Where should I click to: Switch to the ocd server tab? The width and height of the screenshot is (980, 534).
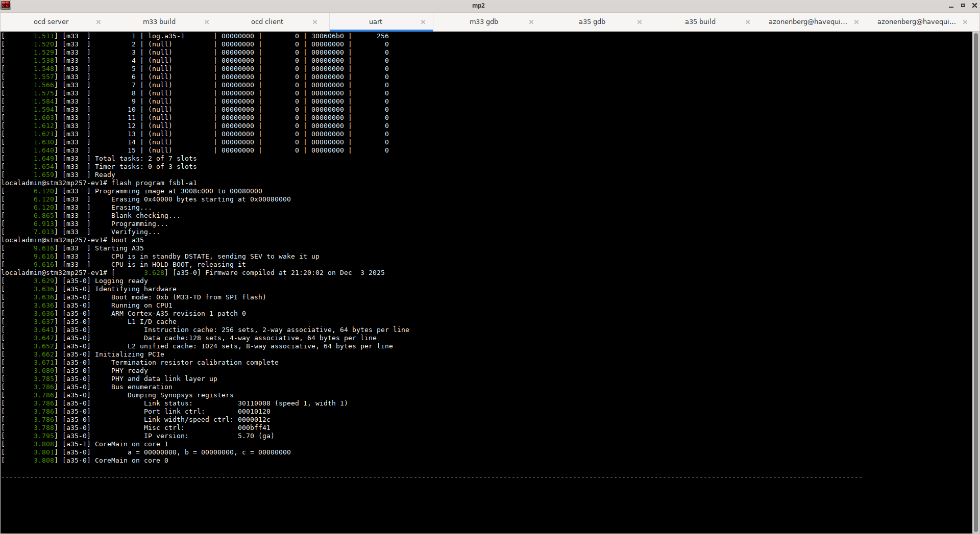(x=51, y=22)
